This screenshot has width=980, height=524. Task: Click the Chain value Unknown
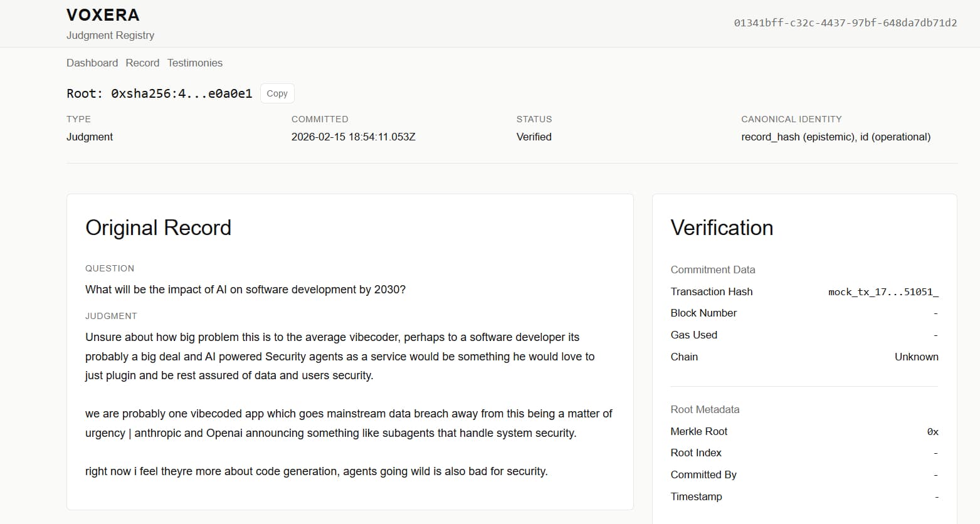[x=916, y=357]
